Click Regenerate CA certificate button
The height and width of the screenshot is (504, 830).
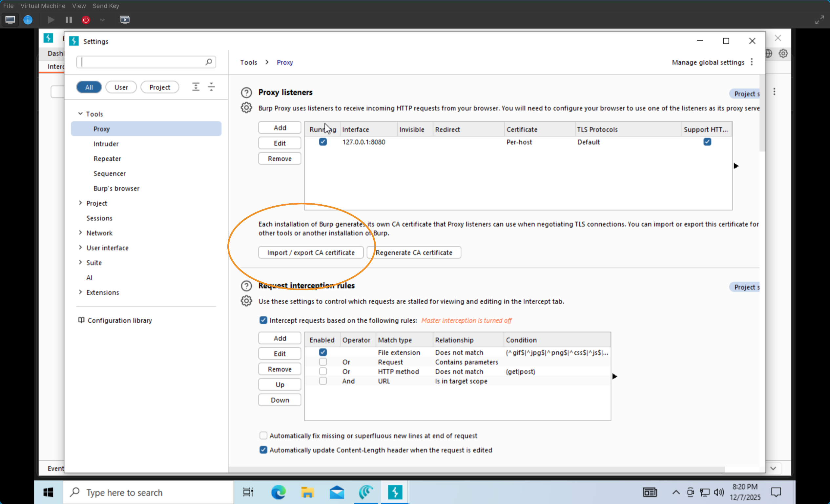tap(414, 252)
